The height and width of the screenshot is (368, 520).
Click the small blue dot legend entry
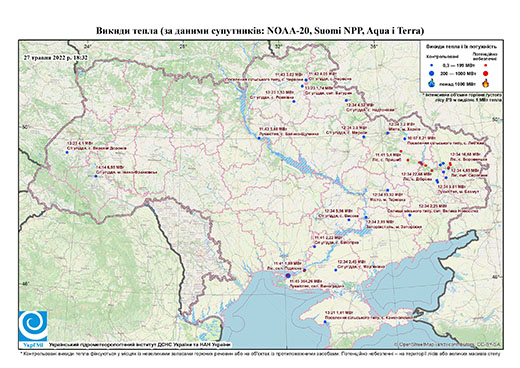(x=432, y=65)
